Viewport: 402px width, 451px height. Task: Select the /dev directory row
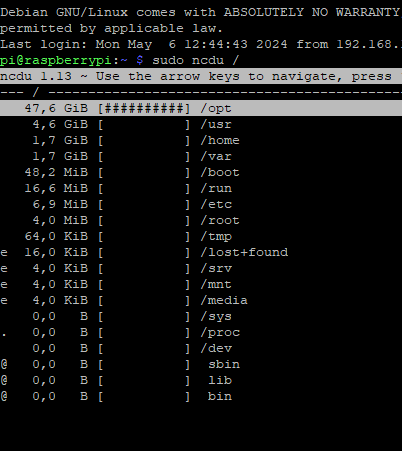201,348
